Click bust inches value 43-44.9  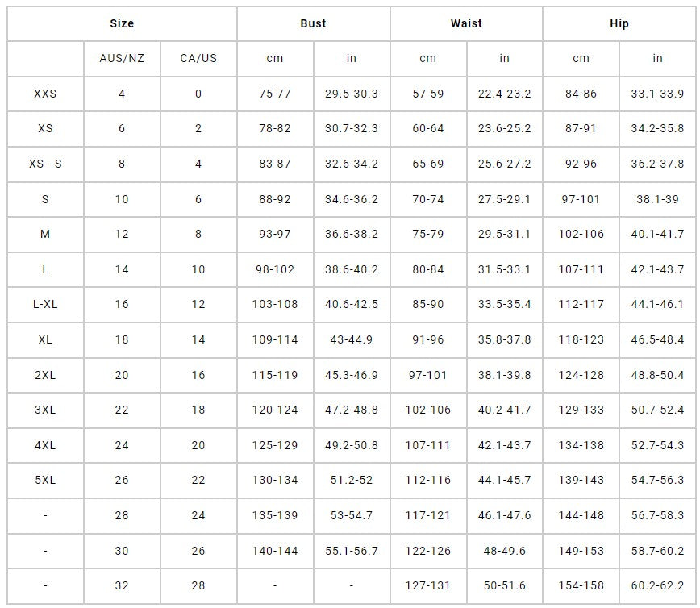click(352, 339)
